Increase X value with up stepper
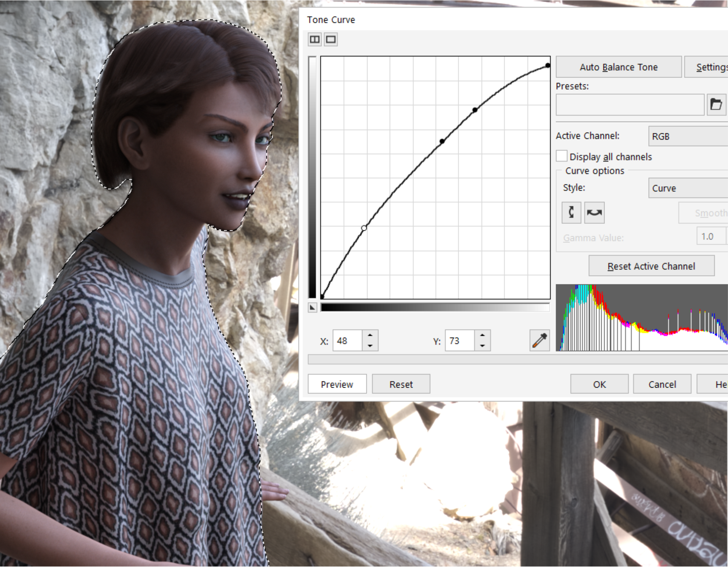Viewport: 728px width, 568px height. [x=370, y=335]
